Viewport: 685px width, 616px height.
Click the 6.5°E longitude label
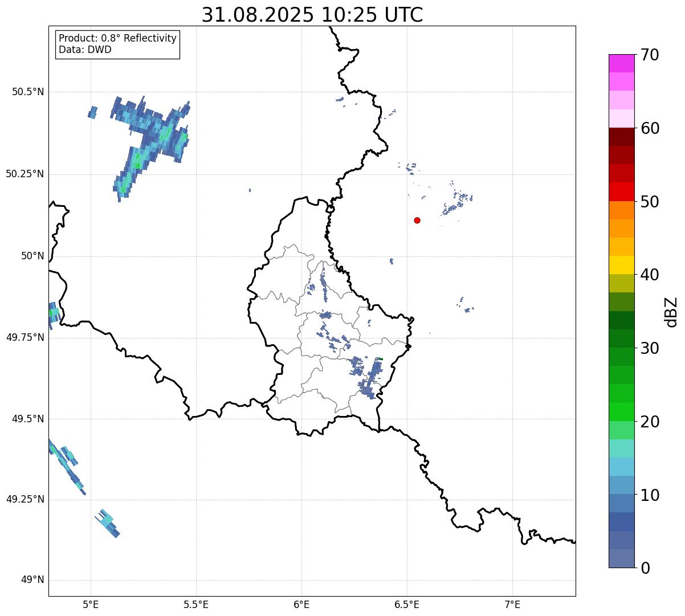click(407, 604)
